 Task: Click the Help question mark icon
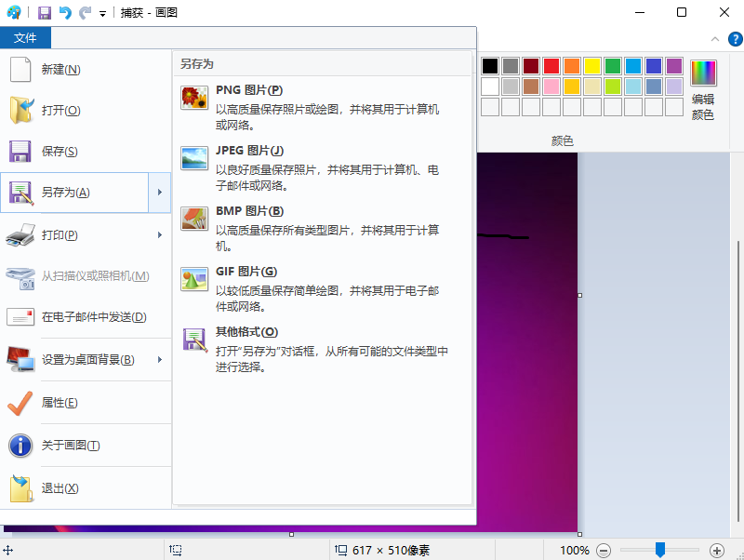[735, 39]
